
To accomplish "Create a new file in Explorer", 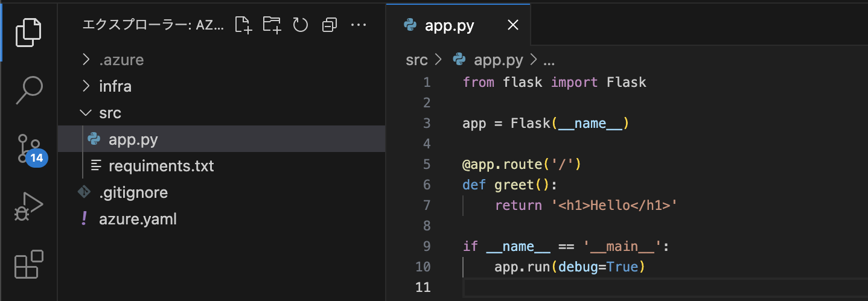I will pos(243,25).
